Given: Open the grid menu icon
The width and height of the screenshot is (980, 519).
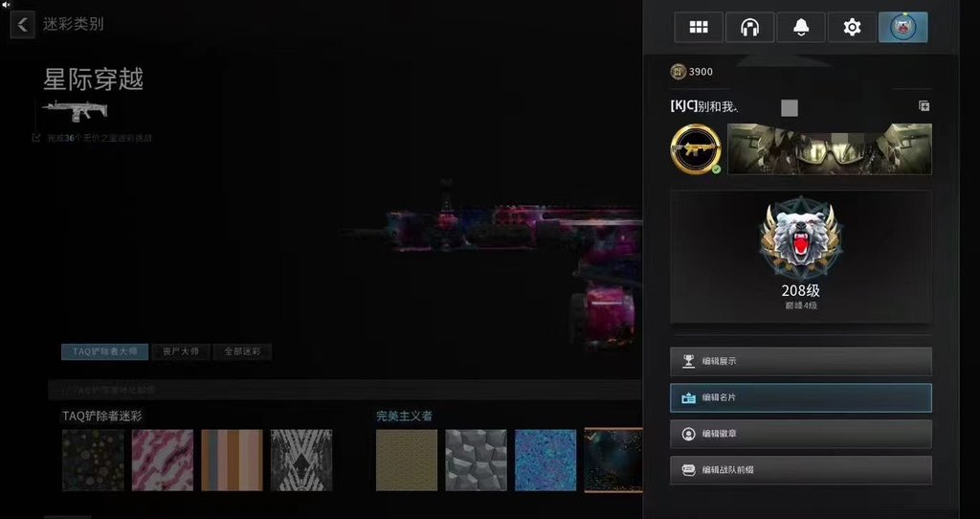Looking at the screenshot, I should coord(698,28).
